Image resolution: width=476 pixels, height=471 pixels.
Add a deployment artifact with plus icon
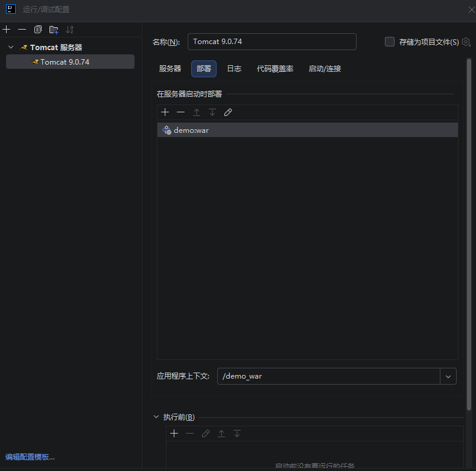(165, 112)
